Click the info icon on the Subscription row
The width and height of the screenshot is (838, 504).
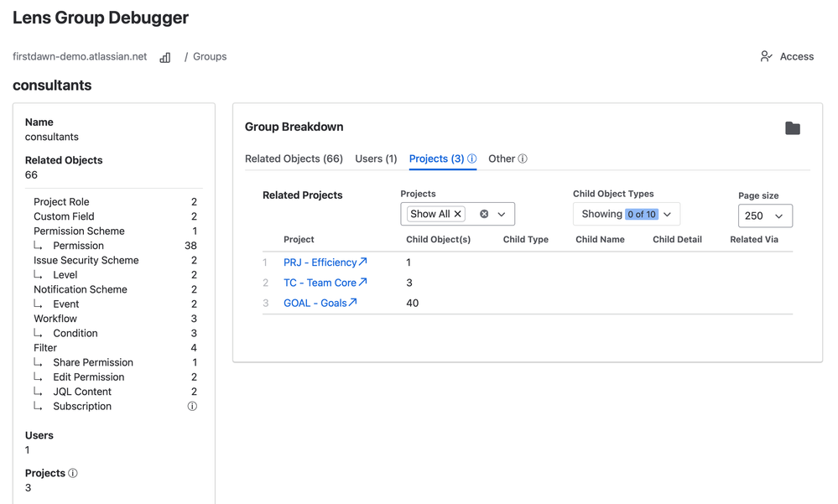pyautogui.click(x=192, y=406)
